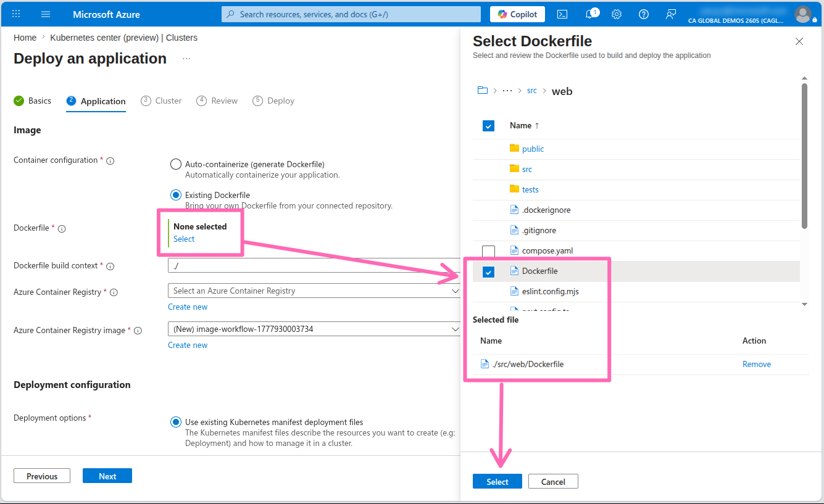This screenshot has height=504, width=824.
Task: Click the Dockerfile build context field
Action: pyautogui.click(x=315, y=265)
